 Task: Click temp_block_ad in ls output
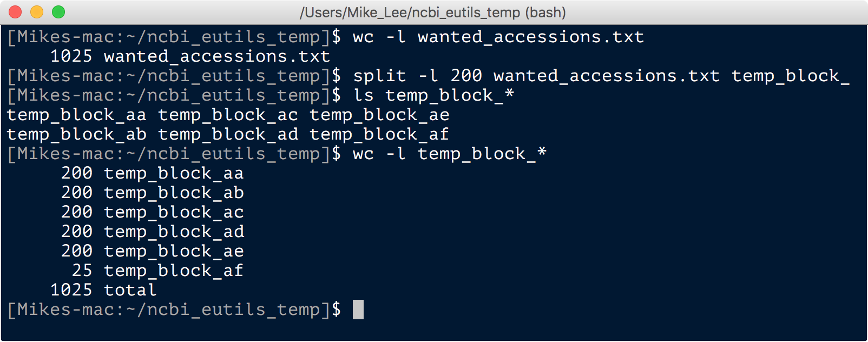228,134
